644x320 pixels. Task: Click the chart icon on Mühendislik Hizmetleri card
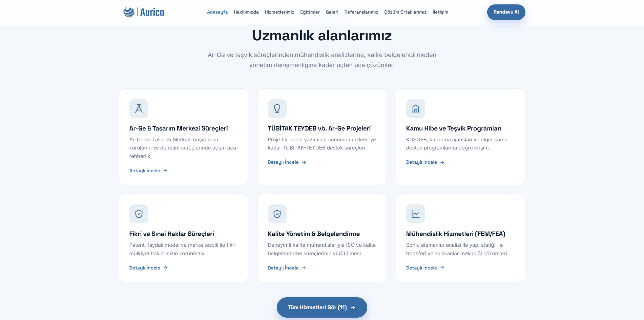[416, 214]
